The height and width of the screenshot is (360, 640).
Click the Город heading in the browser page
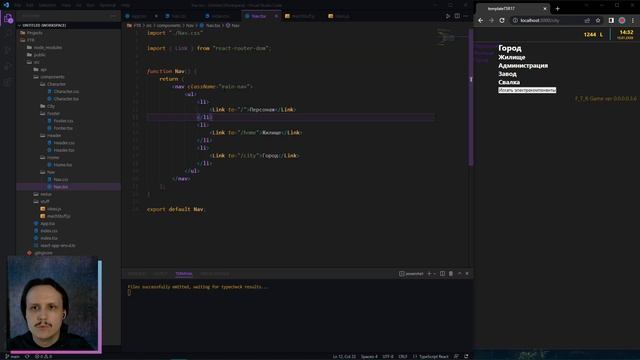510,48
